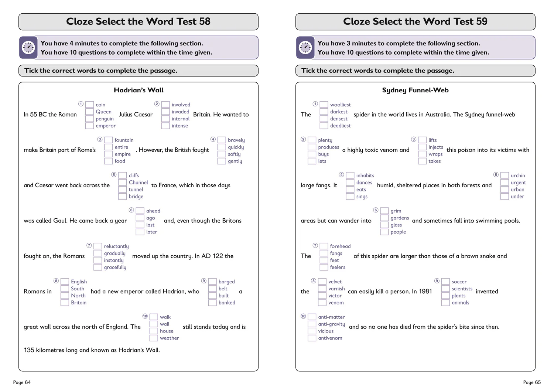The image size is (554, 392).
Task: Tick the box beside 'barged'
Action: [212, 282]
